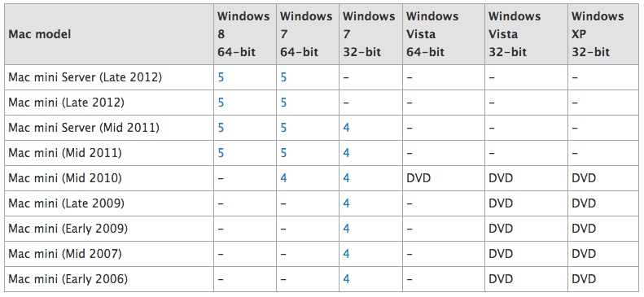Click the Windows XP 32-bit column header
This screenshot has height=297, width=644.
pos(598,34)
